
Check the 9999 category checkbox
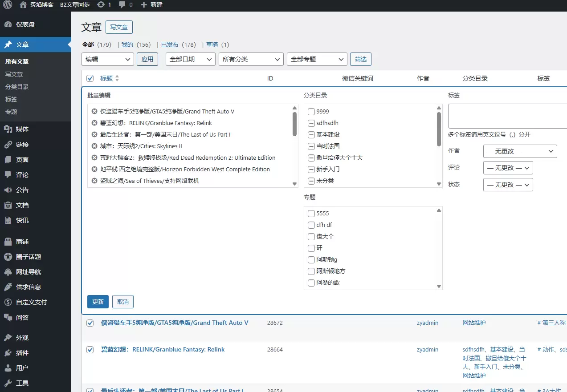click(x=311, y=112)
